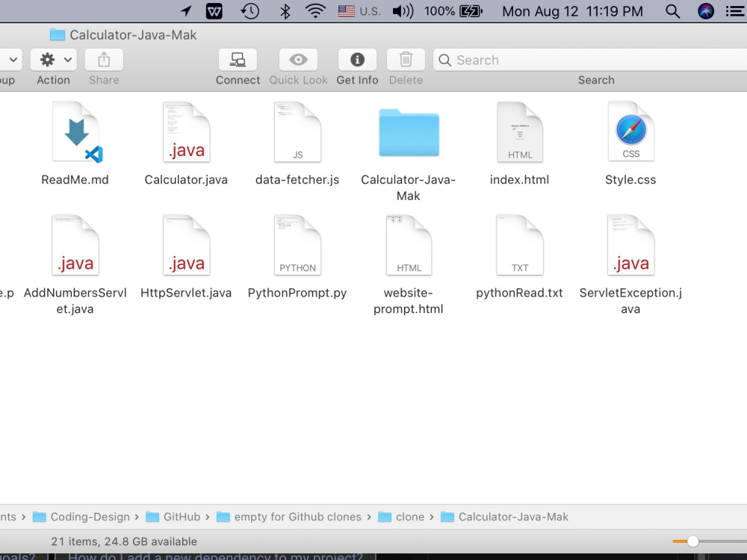Screen dimensions: 747x560
Task: Open the Wi-Fi menu
Action: (314, 11)
